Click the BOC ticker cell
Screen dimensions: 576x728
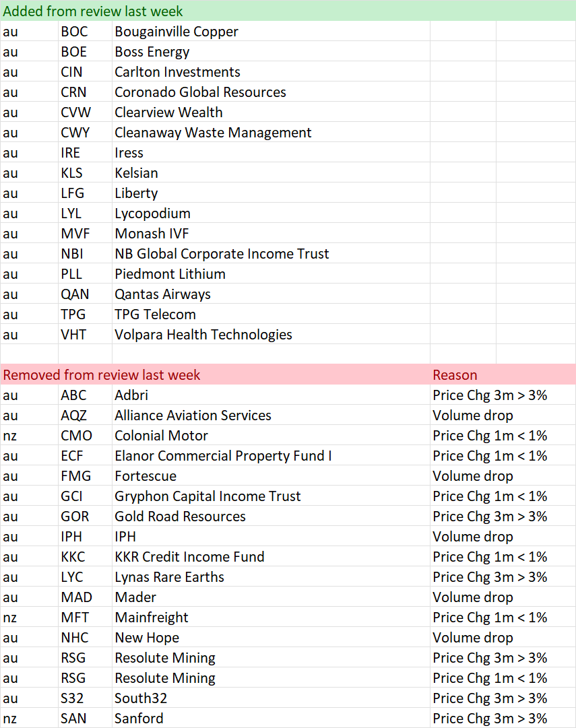point(85,31)
